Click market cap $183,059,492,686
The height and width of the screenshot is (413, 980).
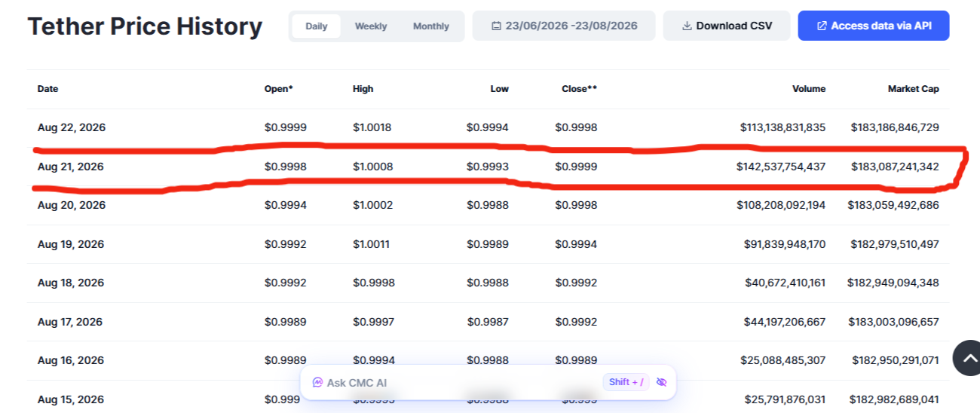coord(893,205)
